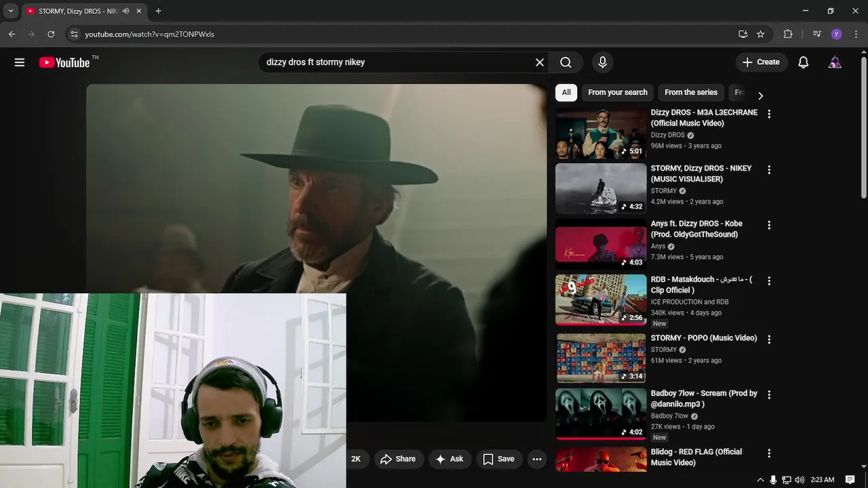Open RDB - Matakdouch video title
Image resolution: width=868 pixels, height=488 pixels.
pyautogui.click(x=701, y=285)
